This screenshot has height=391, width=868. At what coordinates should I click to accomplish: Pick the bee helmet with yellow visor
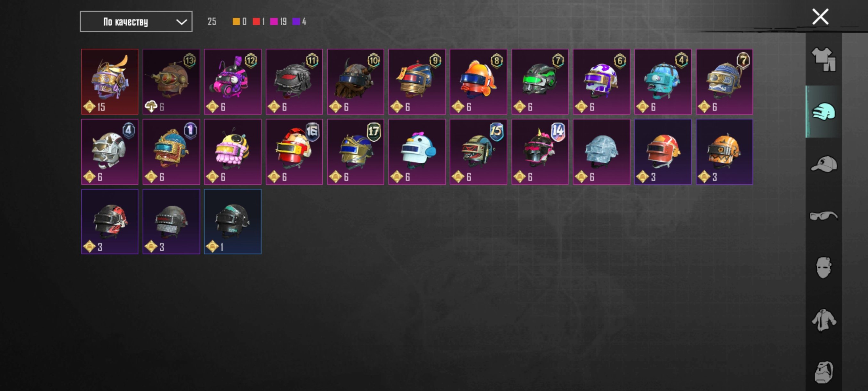(232, 152)
